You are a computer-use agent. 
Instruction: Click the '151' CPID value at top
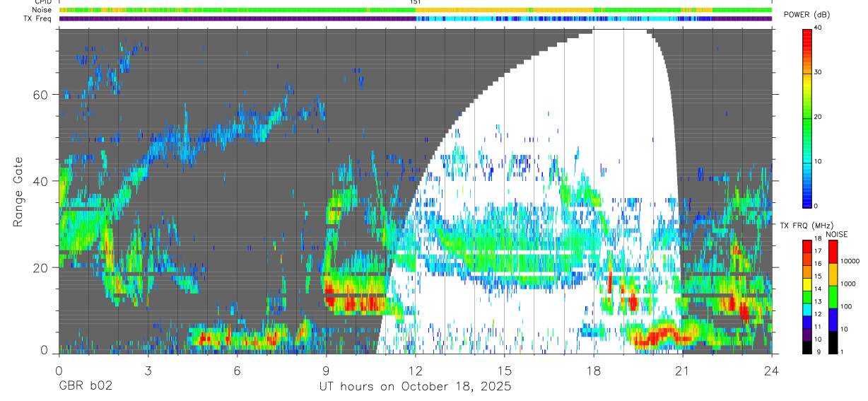coord(416,2)
